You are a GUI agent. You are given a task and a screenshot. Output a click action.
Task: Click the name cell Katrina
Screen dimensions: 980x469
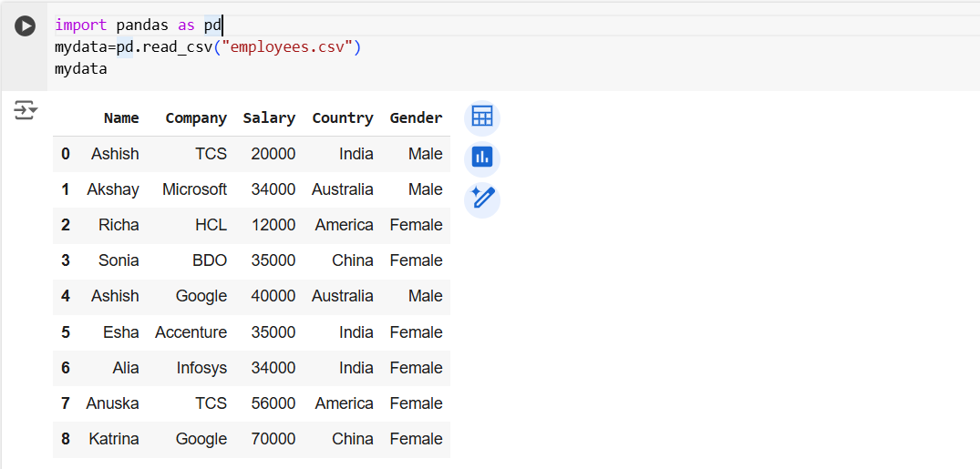[114, 439]
